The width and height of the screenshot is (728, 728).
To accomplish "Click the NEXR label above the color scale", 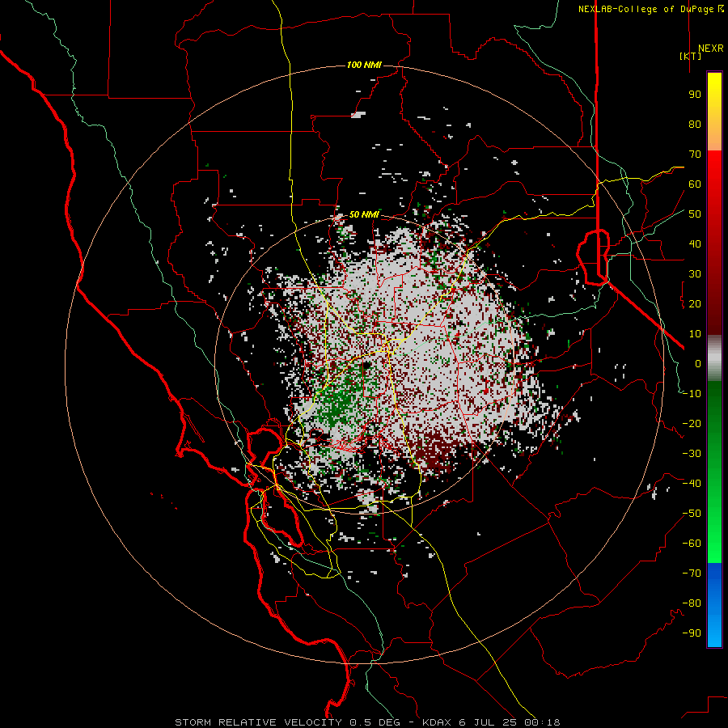I will 710,49.
